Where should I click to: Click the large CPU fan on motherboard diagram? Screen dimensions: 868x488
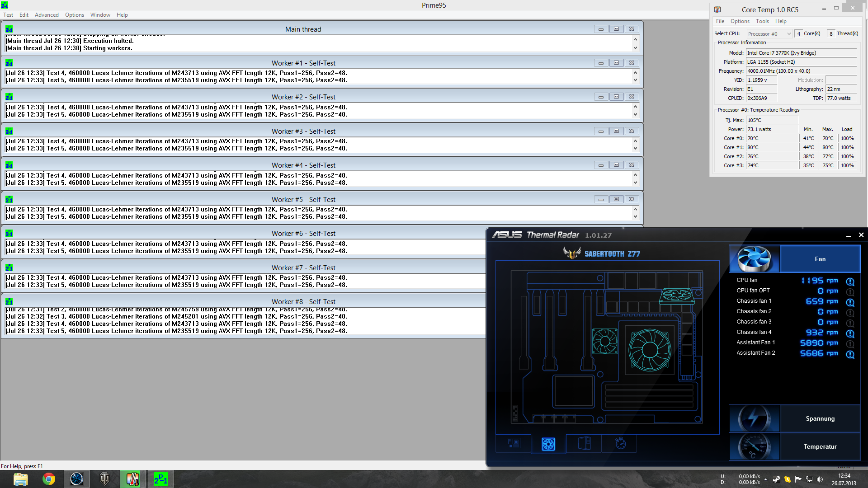[650, 350]
